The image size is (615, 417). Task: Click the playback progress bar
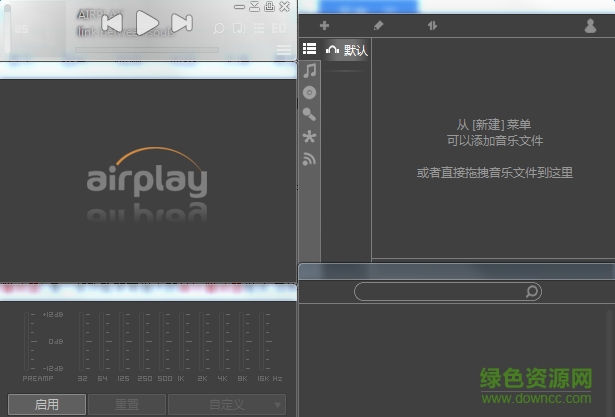coord(147,50)
